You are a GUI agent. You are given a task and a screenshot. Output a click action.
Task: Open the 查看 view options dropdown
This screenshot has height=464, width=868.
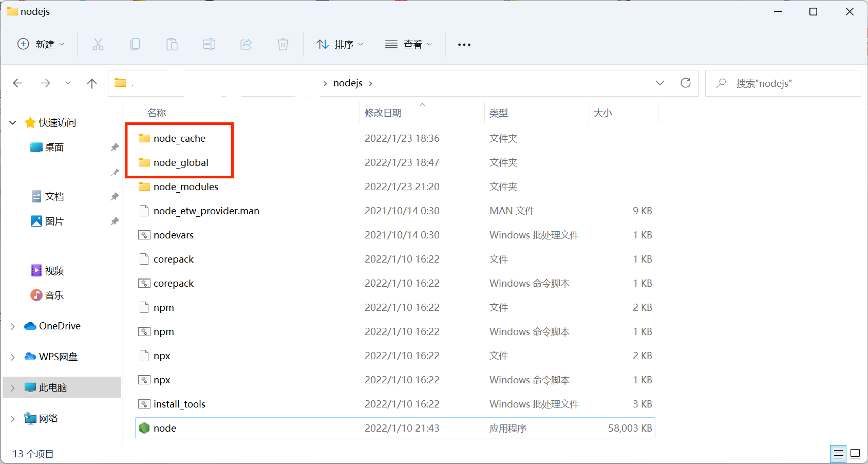click(x=408, y=44)
